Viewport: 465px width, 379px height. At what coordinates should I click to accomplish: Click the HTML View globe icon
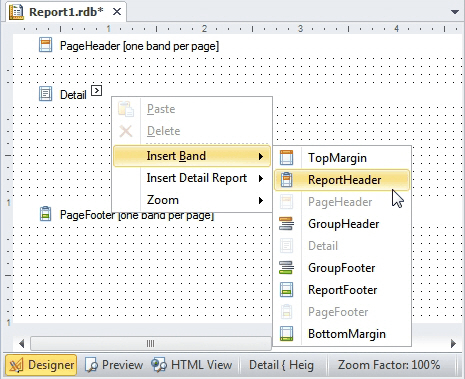click(x=159, y=365)
